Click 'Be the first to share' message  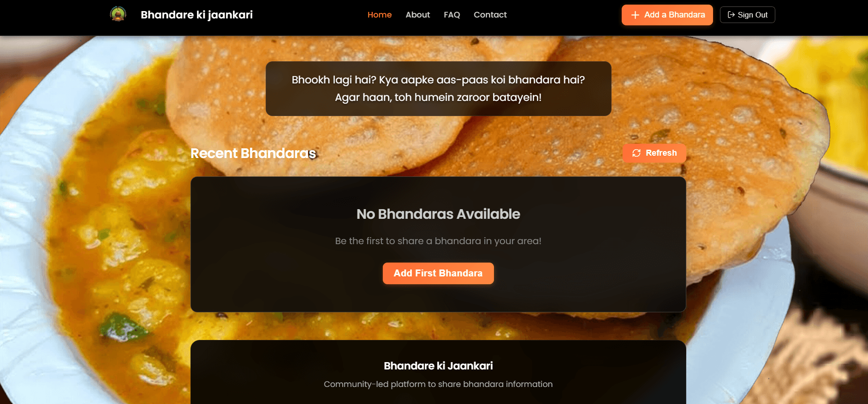click(x=438, y=241)
